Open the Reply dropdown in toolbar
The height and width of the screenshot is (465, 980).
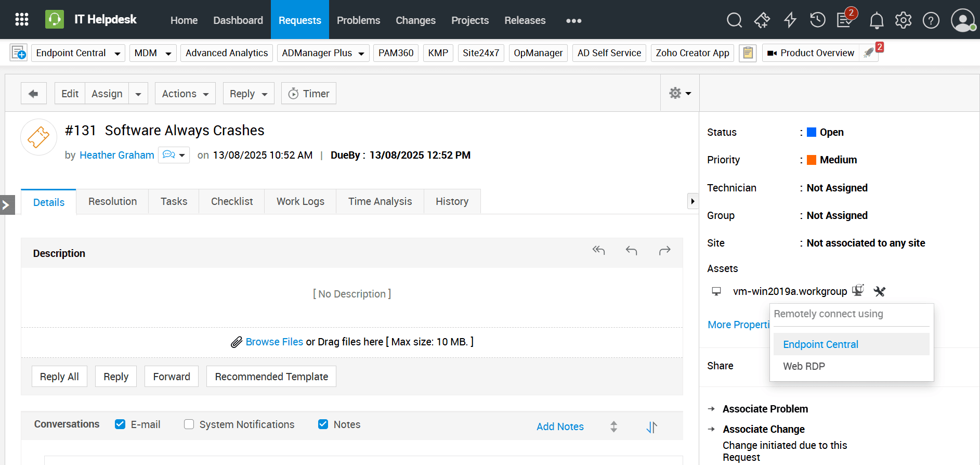coord(249,94)
